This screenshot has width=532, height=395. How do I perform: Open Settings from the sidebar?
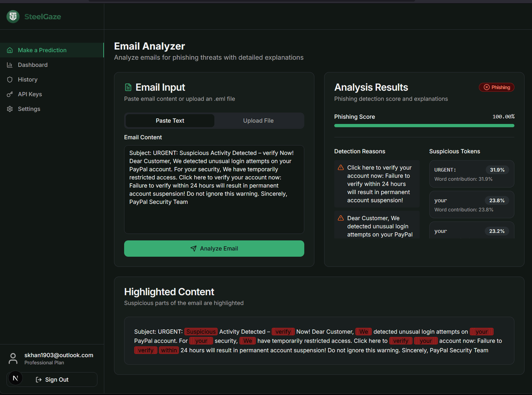point(52,109)
